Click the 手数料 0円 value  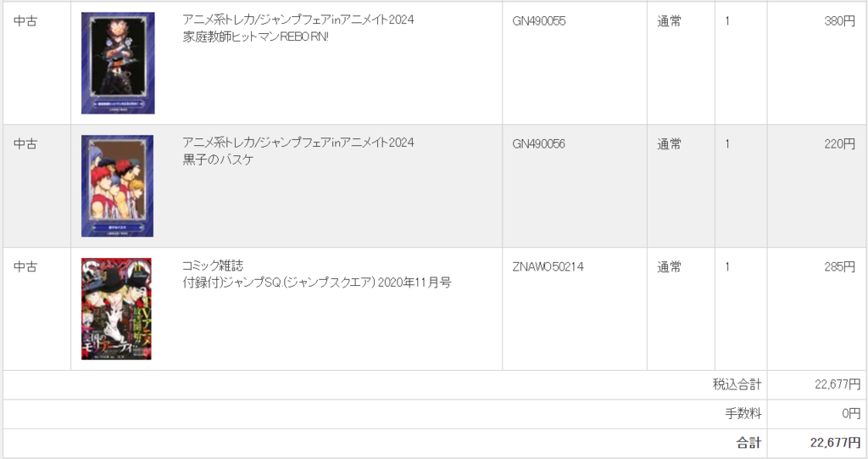click(851, 413)
